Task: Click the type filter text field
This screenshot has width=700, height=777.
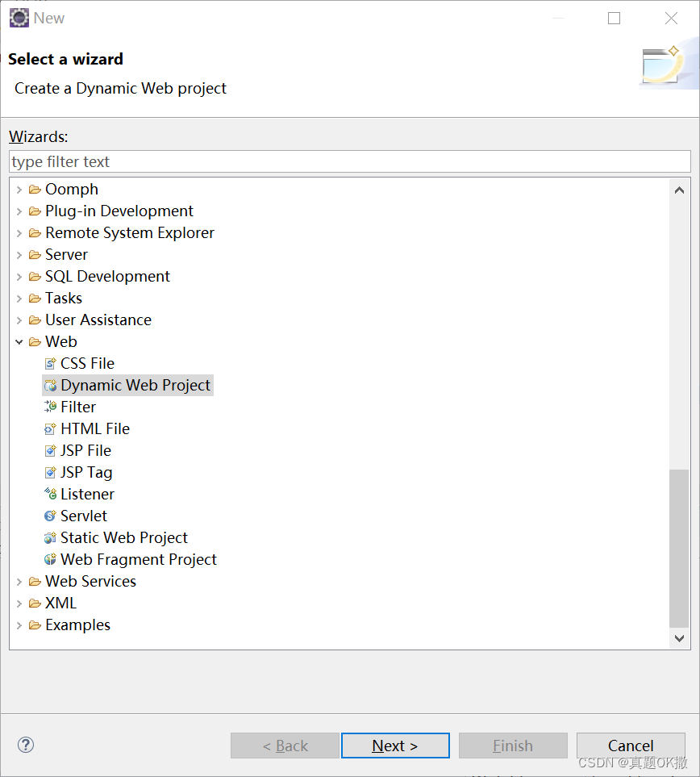Action: point(350,161)
